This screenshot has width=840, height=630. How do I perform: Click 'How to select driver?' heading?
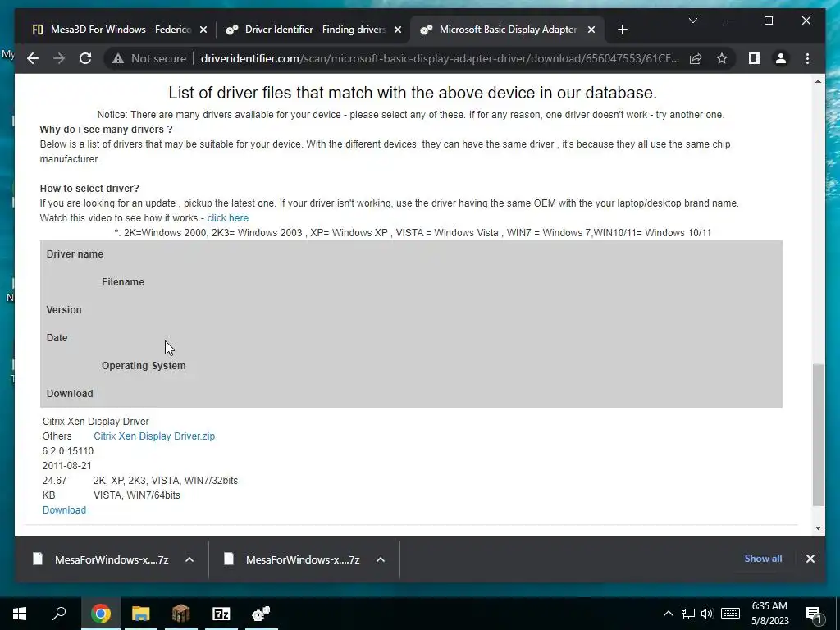click(89, 189)
